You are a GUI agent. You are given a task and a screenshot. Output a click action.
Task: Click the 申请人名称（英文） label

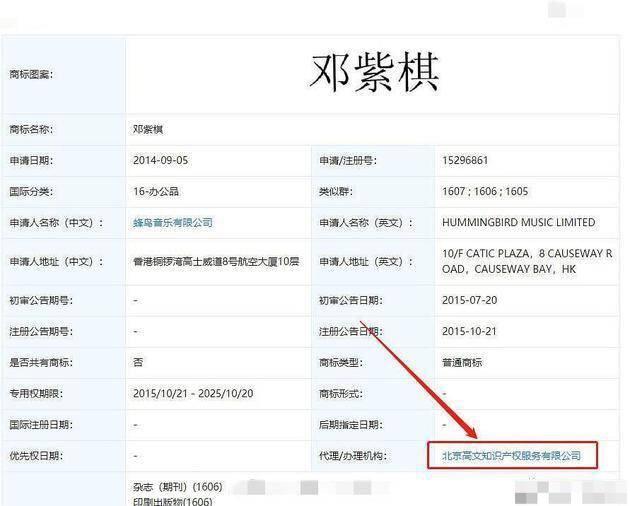[x=366, y=223]
